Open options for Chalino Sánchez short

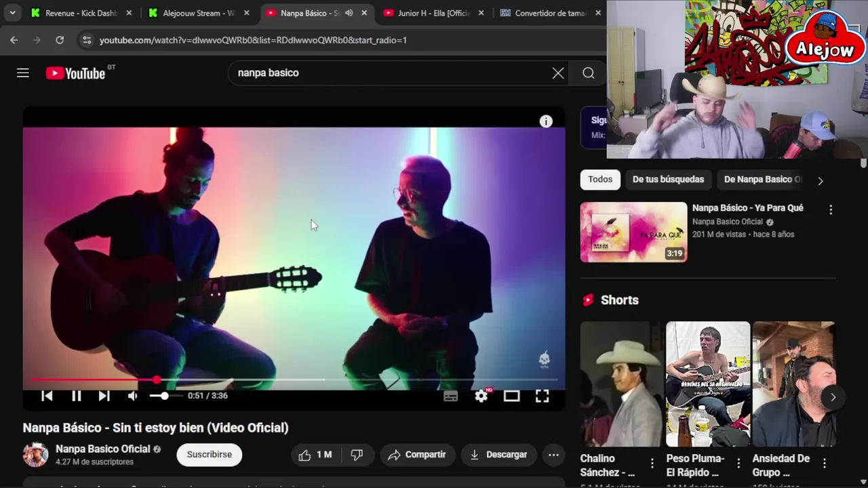pyautogui.click(x=652, y=464)
